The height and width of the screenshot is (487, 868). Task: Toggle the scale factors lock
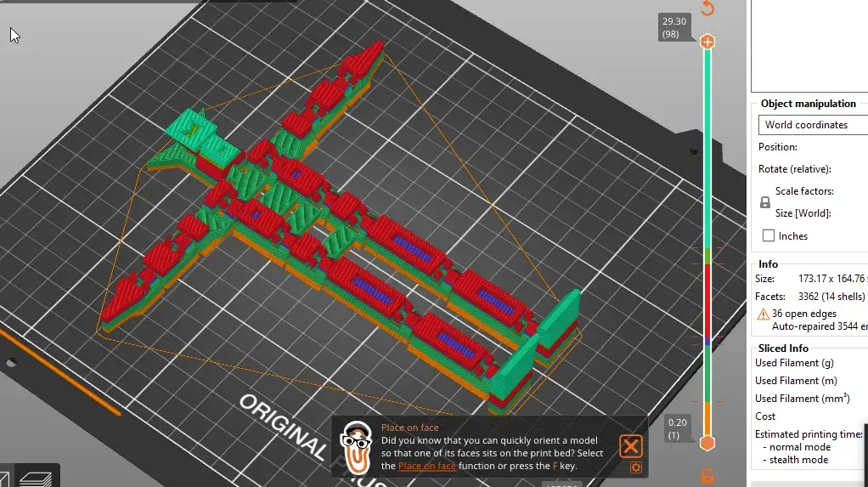coord(765,202)
